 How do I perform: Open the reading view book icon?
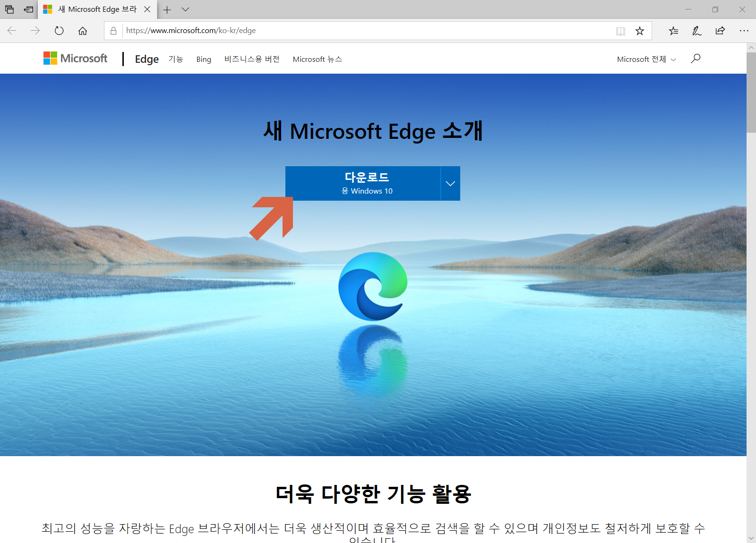[x=620, y=31]
